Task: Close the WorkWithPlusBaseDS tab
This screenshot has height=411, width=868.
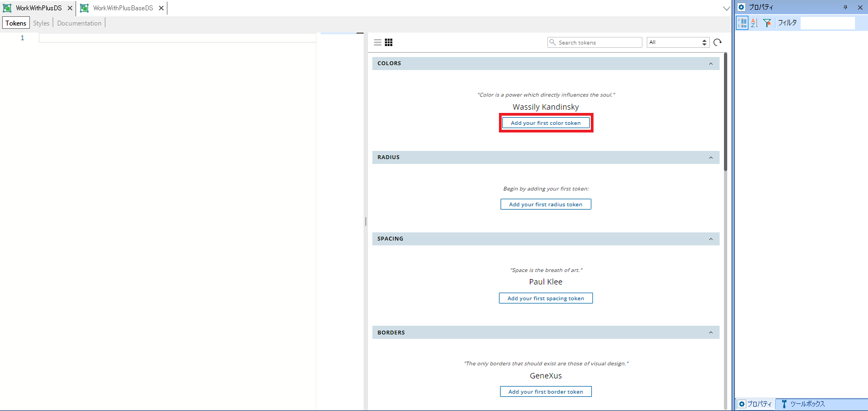Action: pyautogui.click(x=161, y=8)
